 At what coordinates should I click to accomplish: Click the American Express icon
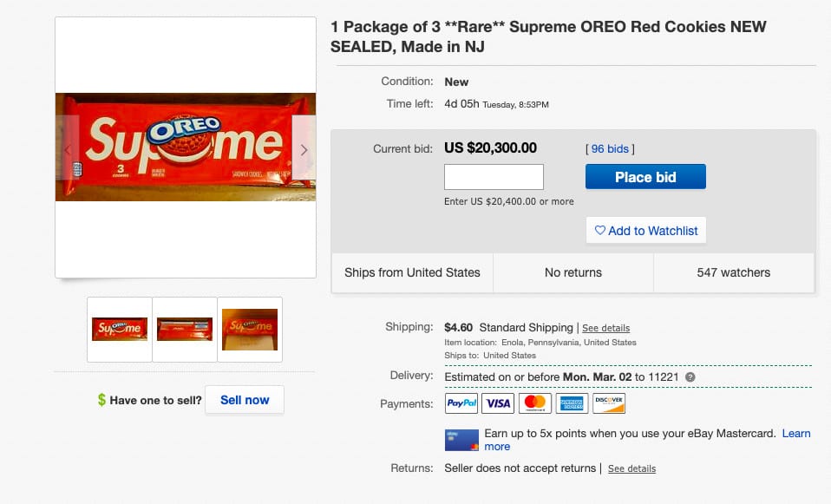coord(572,403)
